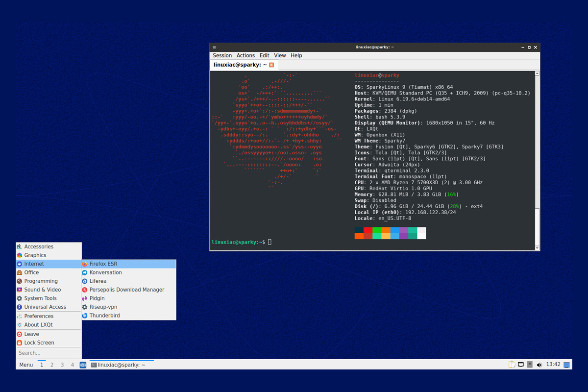588x392 pixels.
Task: Expand the Universal Access category
Action: tap(49, 307)
